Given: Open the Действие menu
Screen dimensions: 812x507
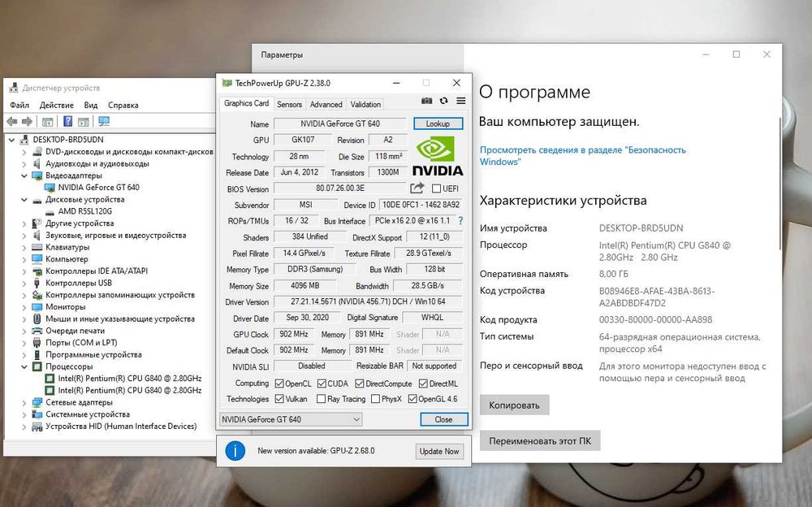Looking at the screenshot, I should (x=57, y=105).
